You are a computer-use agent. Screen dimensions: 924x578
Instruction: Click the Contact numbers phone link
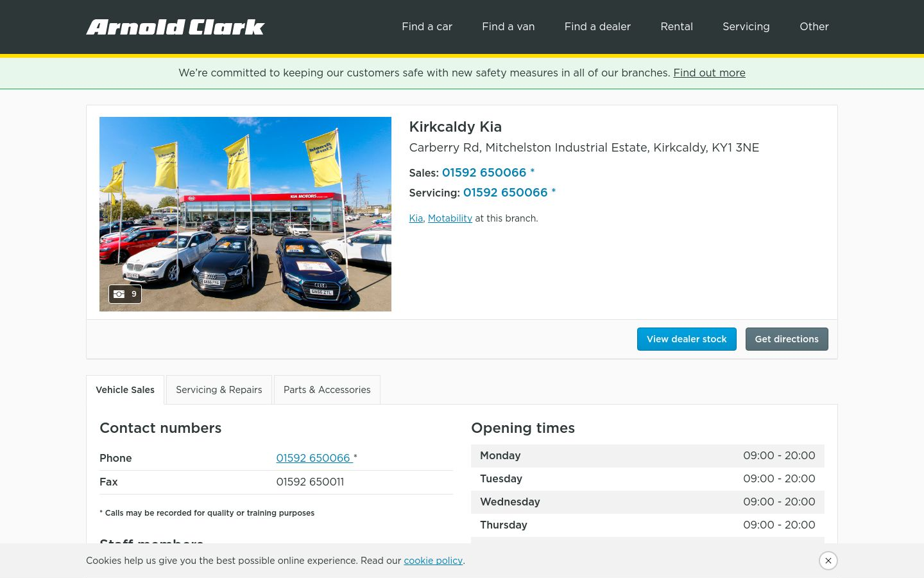(314, 458)
